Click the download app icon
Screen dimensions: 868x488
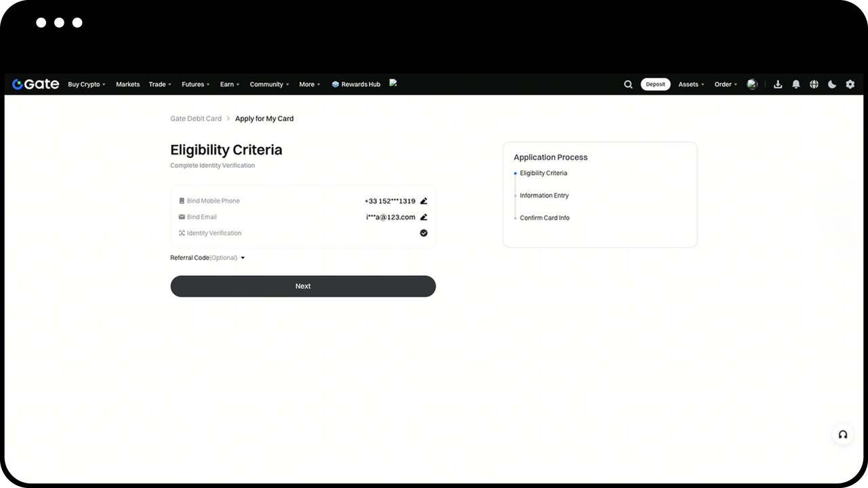(x=778, y=85)
